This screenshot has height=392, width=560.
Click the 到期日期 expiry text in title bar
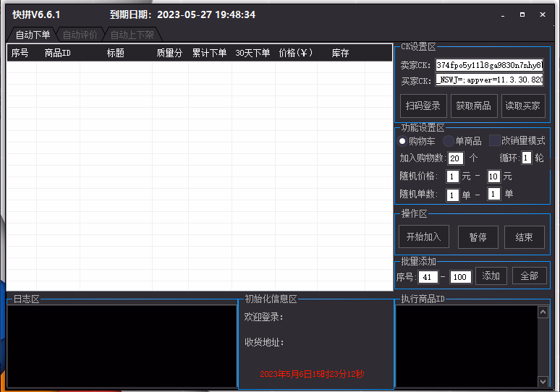point(182,14)
